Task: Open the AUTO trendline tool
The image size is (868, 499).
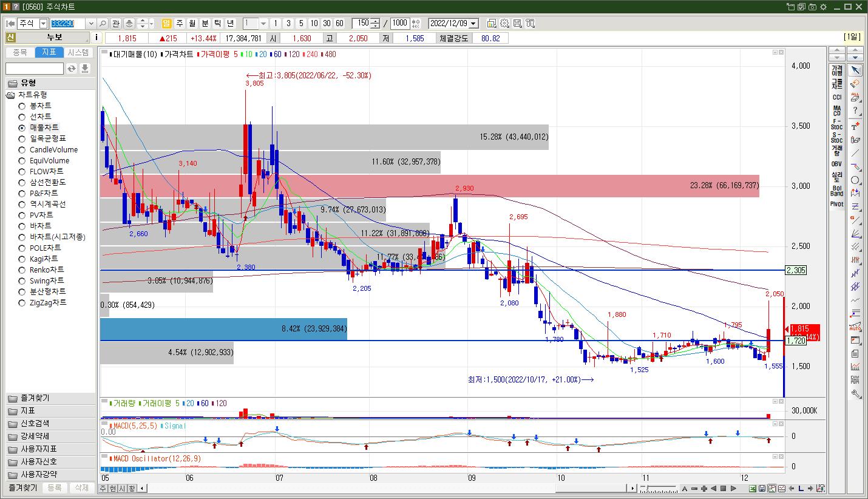Action: pos(855,327)
